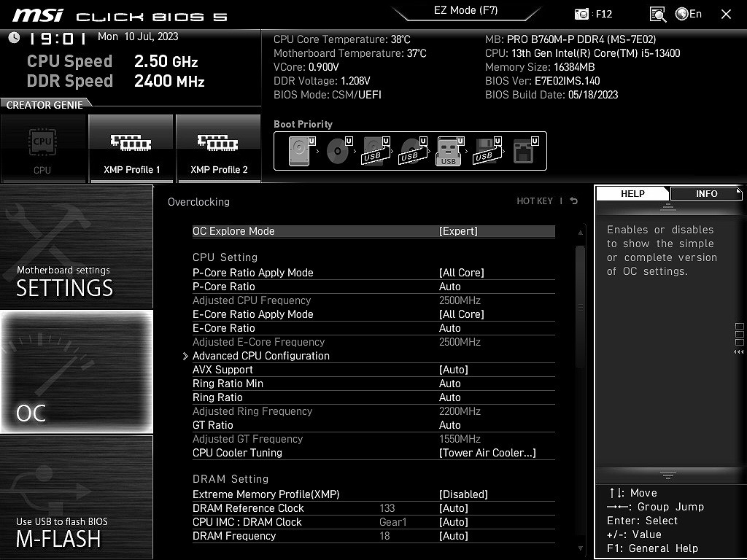The width and height of the screenshot is (747, 560).
Task: Click the overclocking list vertical scrollbar
Action: (581, 306)
